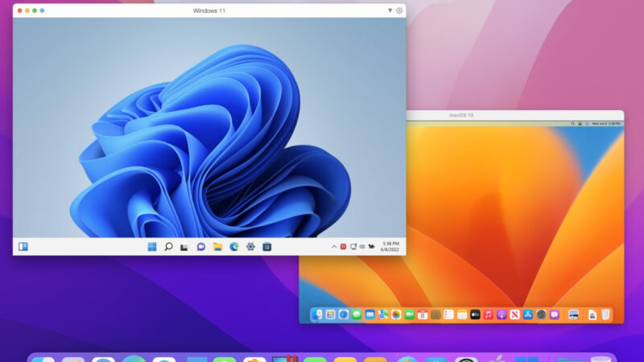The width and height of the screenshot is (644, 362).
Task: Open Task View on the Windows taskbar
Action: coord(184,247)
